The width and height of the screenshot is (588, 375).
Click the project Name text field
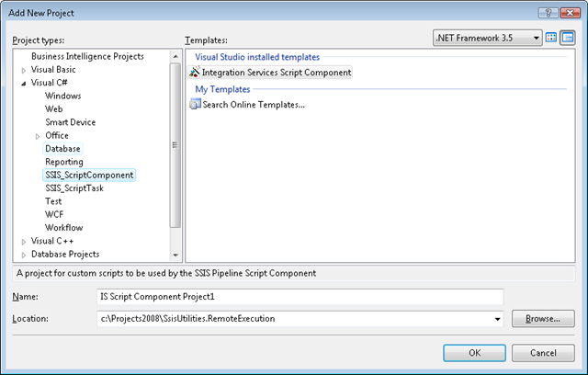point(300,297)
